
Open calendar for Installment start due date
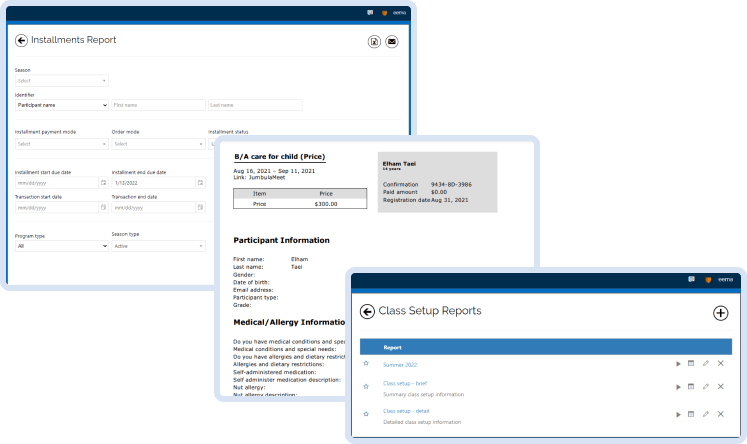(103, 183)
